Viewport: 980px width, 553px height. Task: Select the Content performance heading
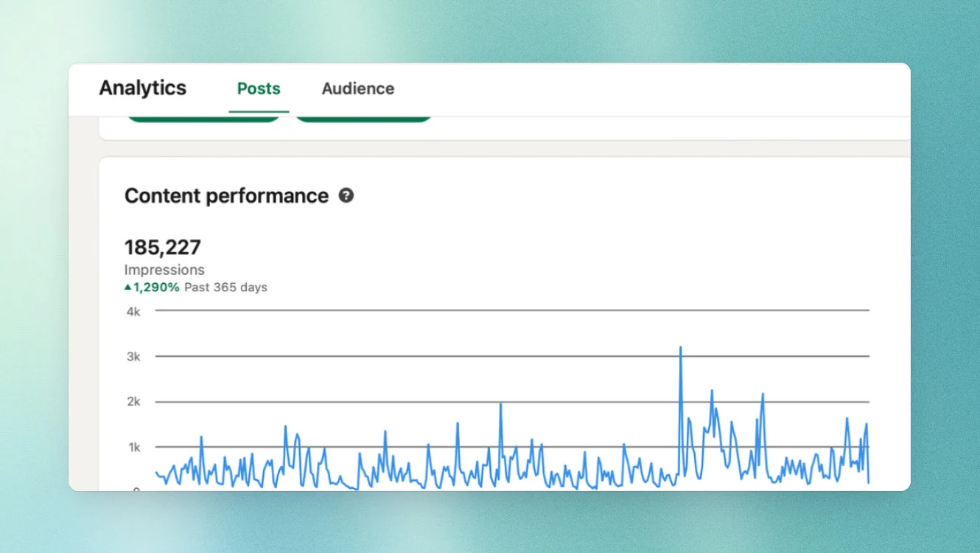click(x=226, y=195)
